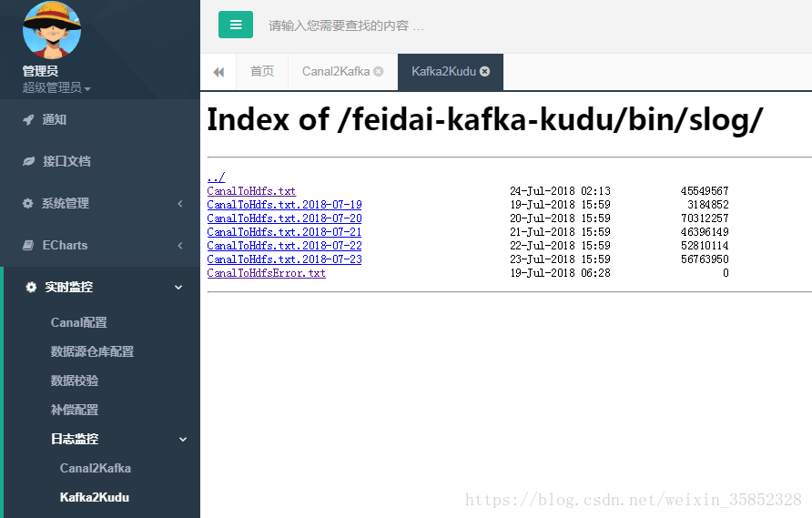Open CanalToHdfs.txt.2018-07-20 log link
This screenshot has width=812, height=518.
coord(284,218)
